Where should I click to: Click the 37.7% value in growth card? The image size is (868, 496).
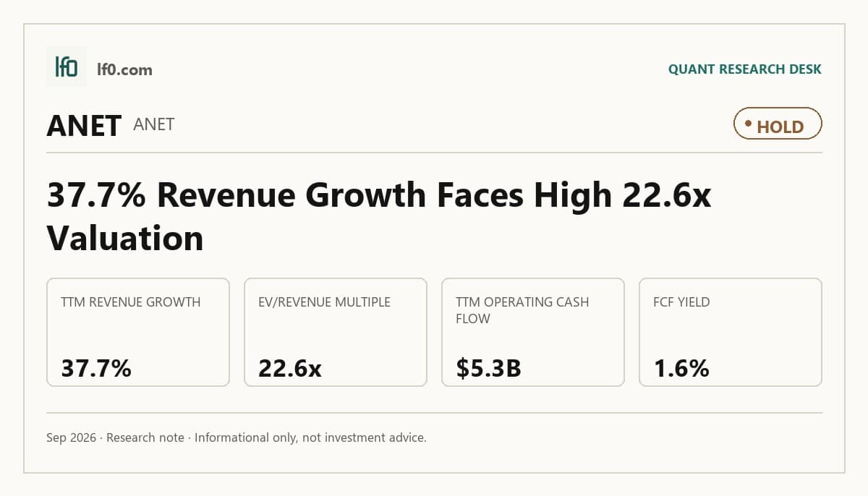pos(96,369)
